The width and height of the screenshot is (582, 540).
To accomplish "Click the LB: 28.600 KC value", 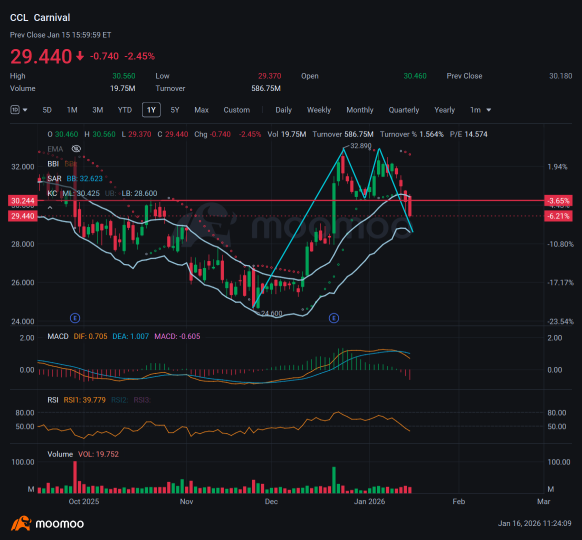I will click(140, 193).
